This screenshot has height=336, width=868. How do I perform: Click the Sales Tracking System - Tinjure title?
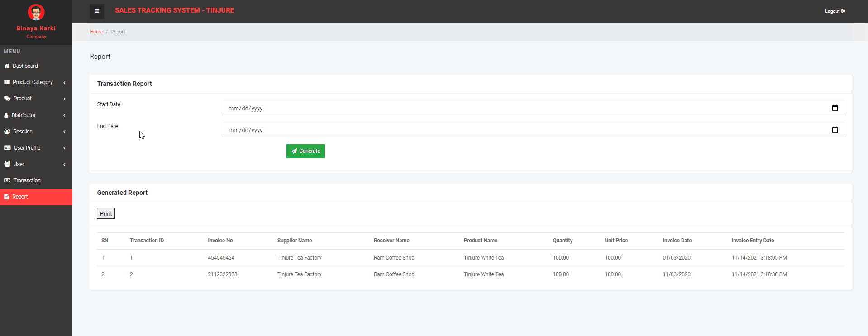[175, 10]
